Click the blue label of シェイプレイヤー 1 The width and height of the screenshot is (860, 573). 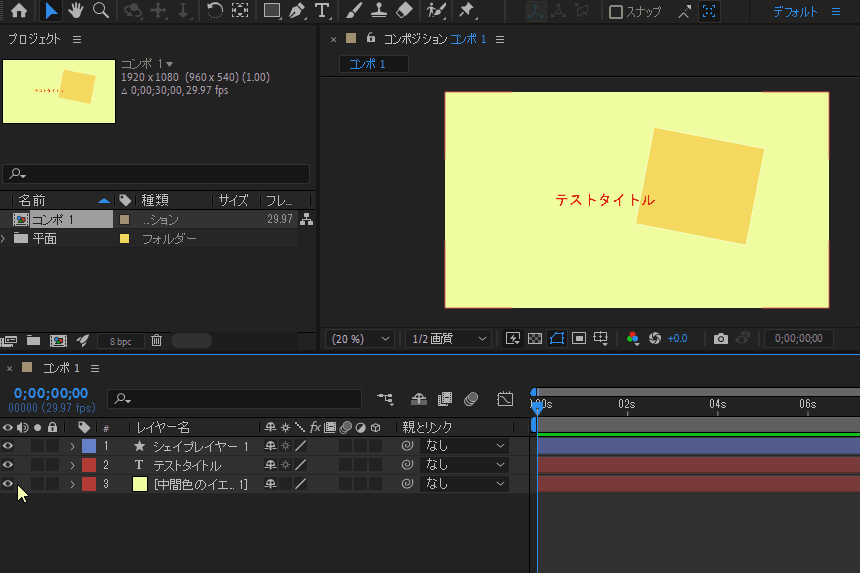[89, 446]
